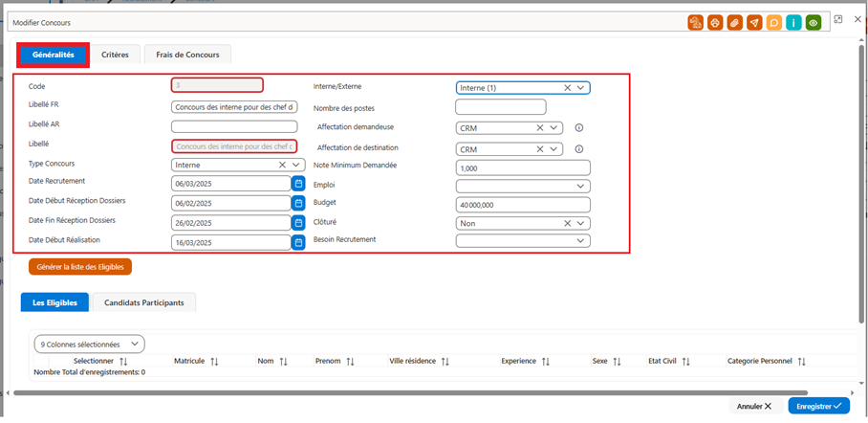Click the dialog expand/pop-out icon
Image resolution: width=868 pixels, height=423 pixels.
pyautogui.click(x=838, y=19)
